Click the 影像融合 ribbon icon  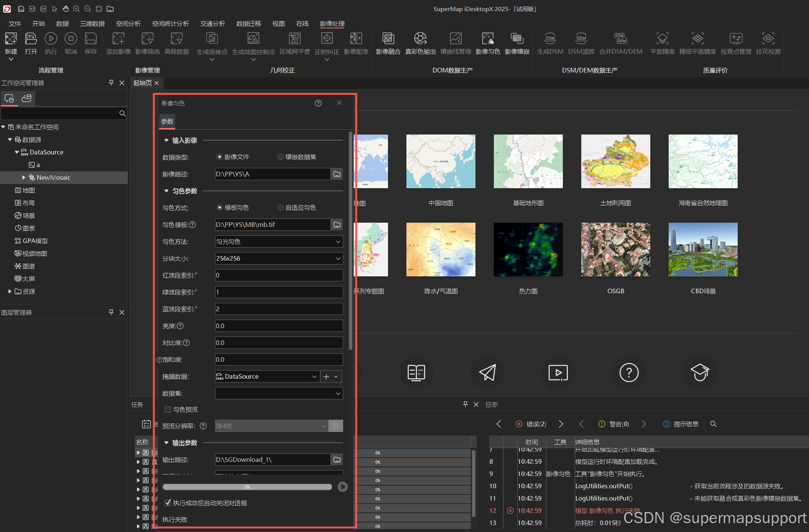click(x=388, y=39)
